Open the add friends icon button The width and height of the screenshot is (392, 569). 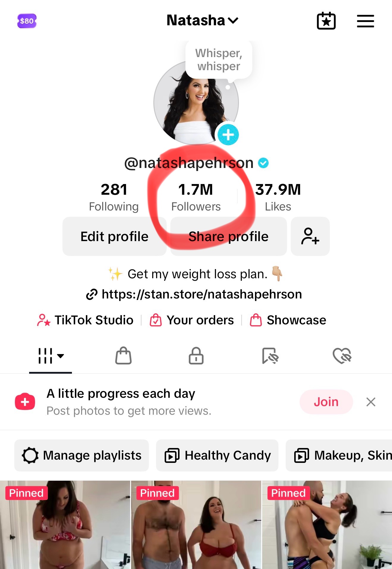310,236
